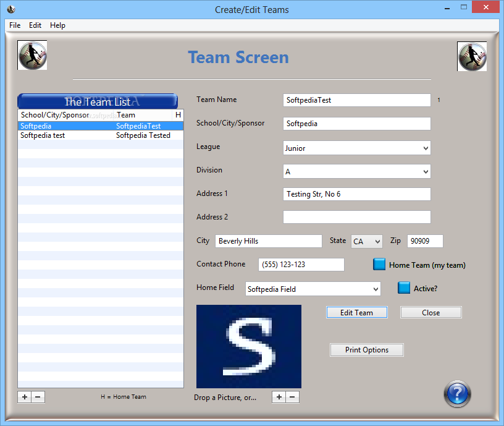This screenshot has height=426, width=504.
Task: Remove the picture with the minus button next to Drop a Picture
Action: [292, 397]
